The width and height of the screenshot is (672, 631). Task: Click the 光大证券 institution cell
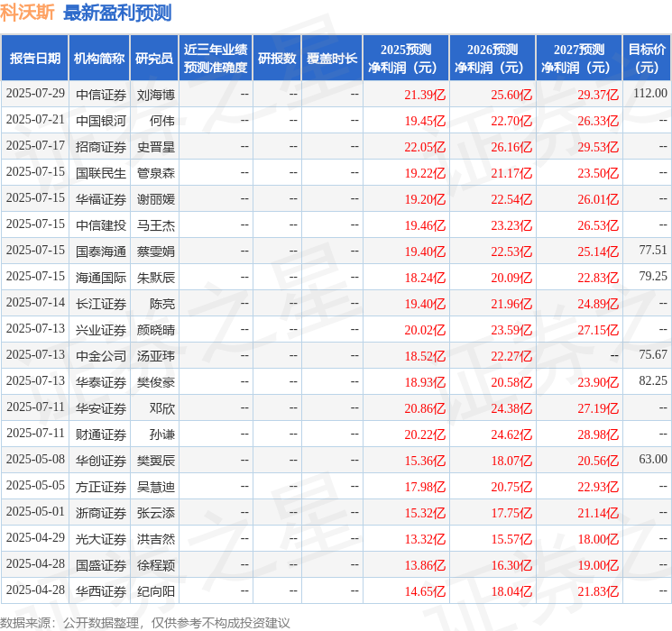[101, 539]
